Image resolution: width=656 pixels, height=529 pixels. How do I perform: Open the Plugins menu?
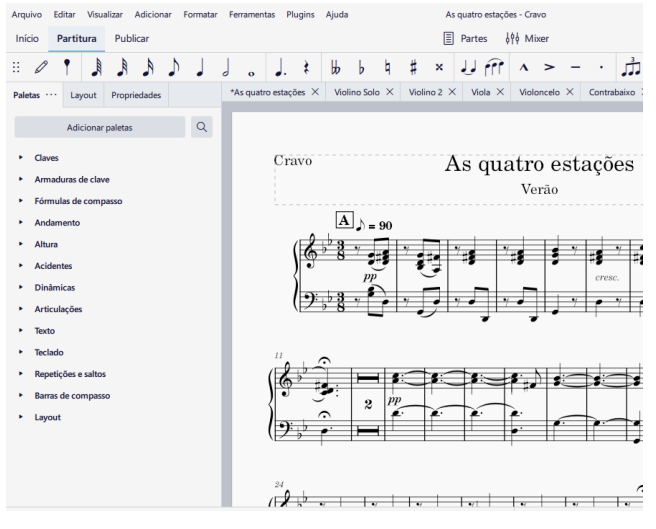pos(300,15)
